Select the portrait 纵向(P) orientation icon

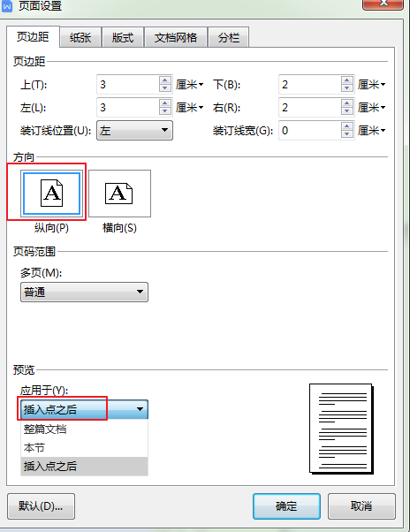coord(51,194)
